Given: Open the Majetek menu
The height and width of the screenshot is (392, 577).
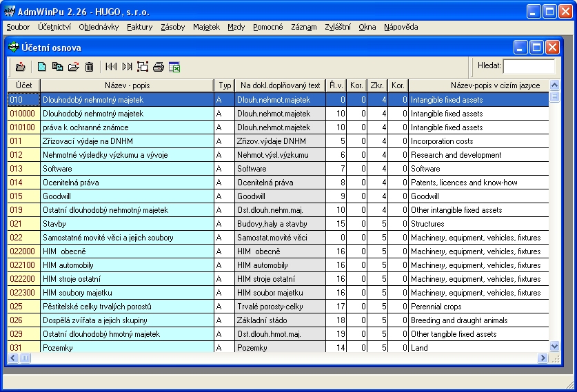Looking at the screenshot, I should (x=206, y=27).
